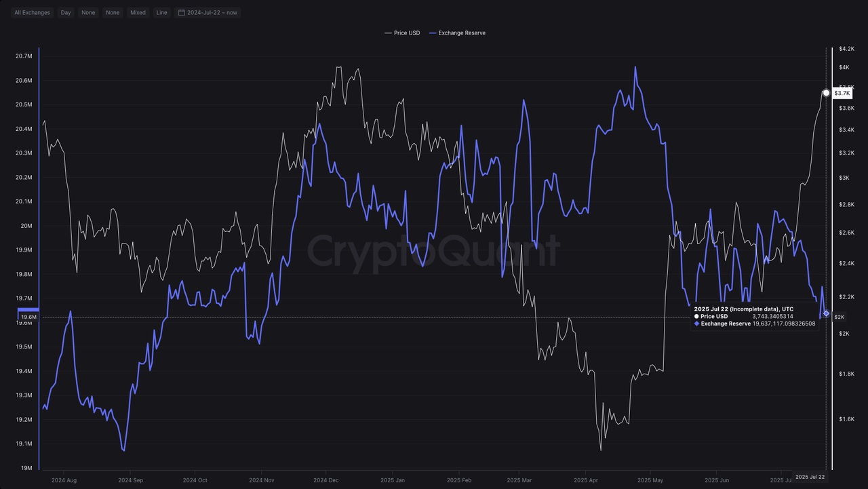Click the 19M left axis label

pos(26,468)
